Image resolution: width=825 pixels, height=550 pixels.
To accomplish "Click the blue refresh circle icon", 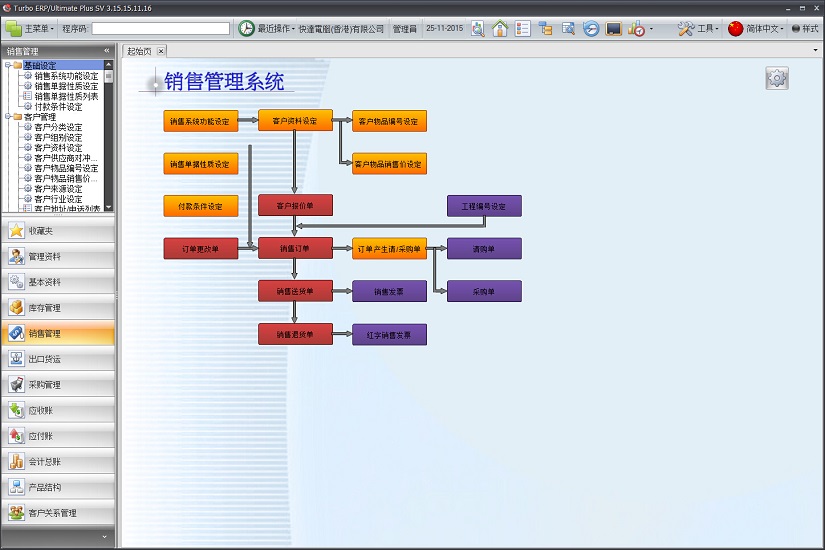I will point(591,28).
